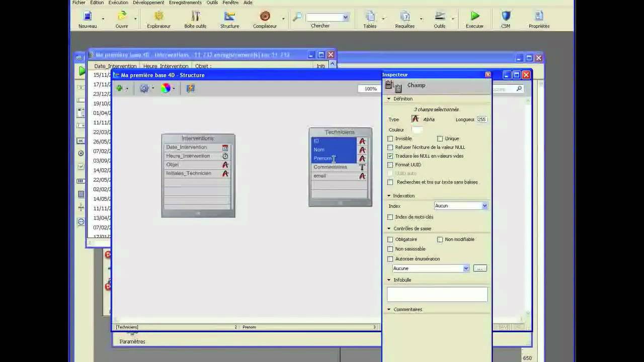Viewport: 644px width, 362px height.
Task: Click the Structure toolbar icon
Action: point(229,16)
